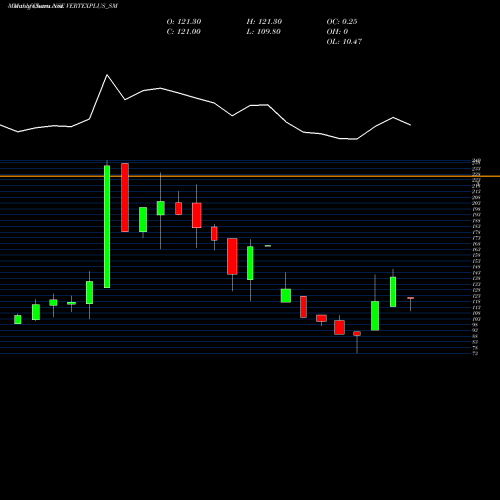This screenshot has width=500, height=500.
Task: Click the orange horizontal price line
Action: point(250,176)
